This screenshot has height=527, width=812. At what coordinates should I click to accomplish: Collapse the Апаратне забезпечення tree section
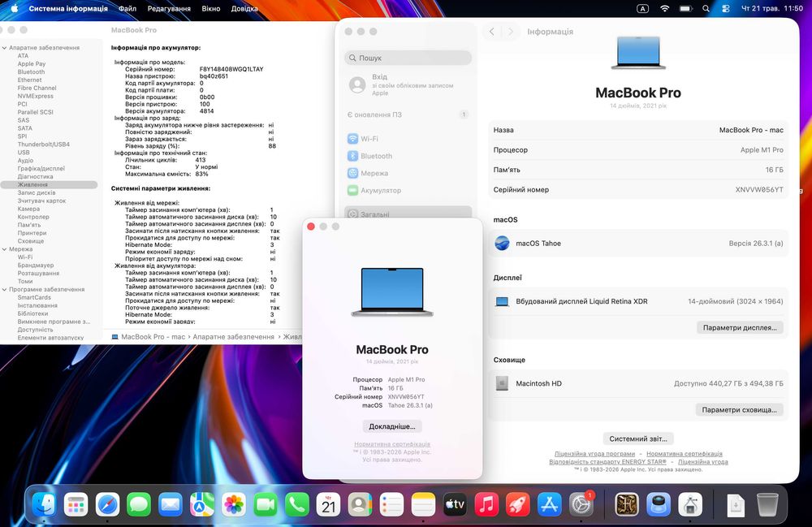tap(5, 48)
